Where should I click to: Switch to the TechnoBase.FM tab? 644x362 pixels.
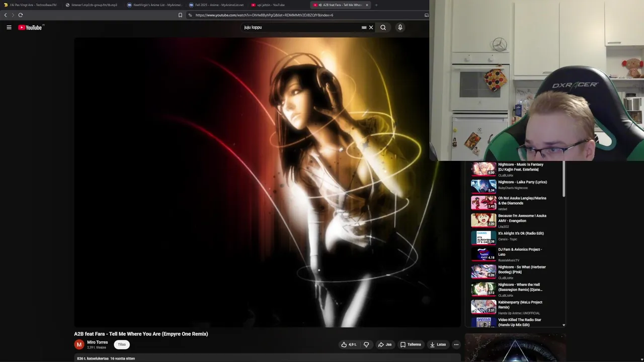pyautogui.click(x=30, y=5)
